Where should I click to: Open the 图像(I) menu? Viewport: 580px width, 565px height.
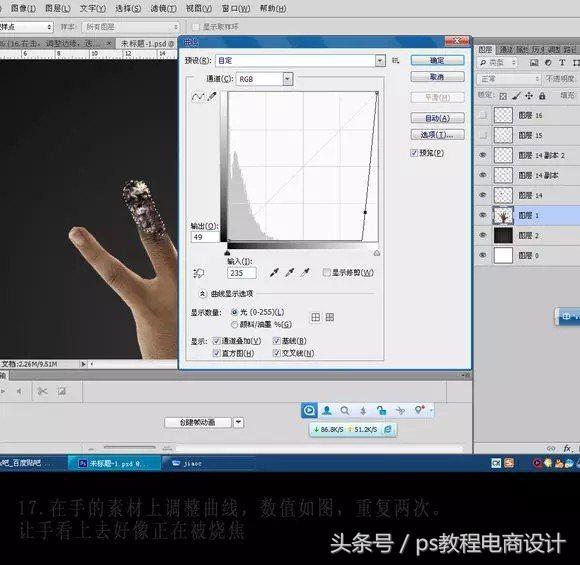23,8
